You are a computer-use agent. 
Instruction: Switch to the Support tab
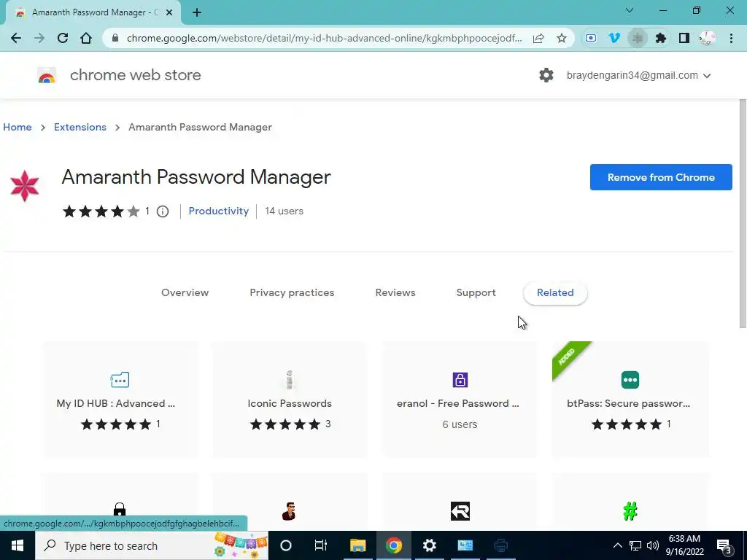coord(476,293)
